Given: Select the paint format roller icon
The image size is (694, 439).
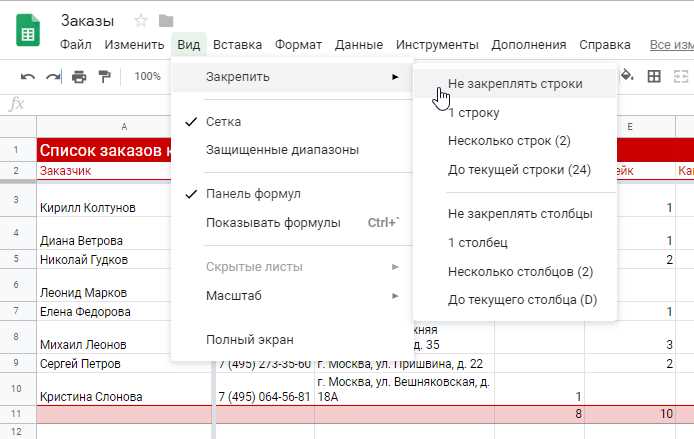Looking at the screenshot, I should tap(104, 76).
